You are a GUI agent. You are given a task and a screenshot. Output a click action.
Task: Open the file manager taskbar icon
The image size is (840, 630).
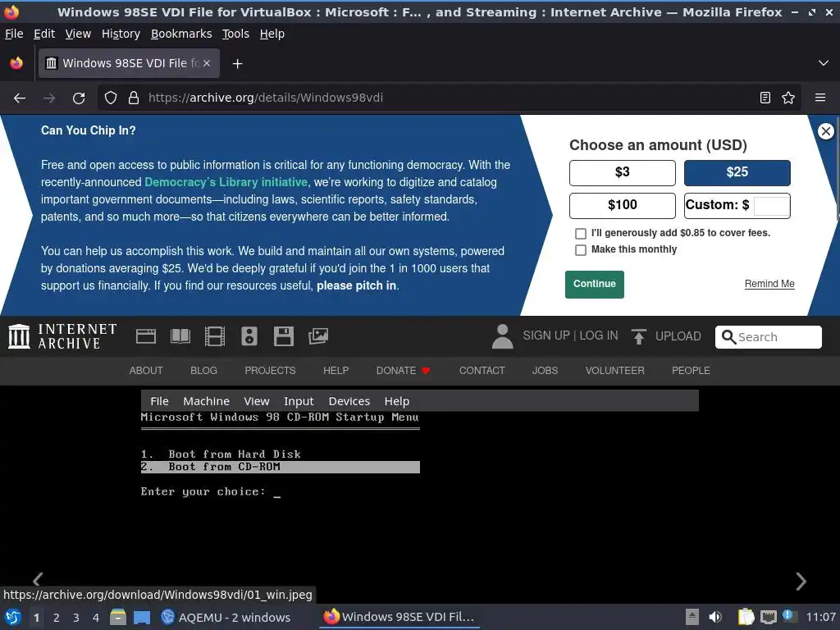118,617
